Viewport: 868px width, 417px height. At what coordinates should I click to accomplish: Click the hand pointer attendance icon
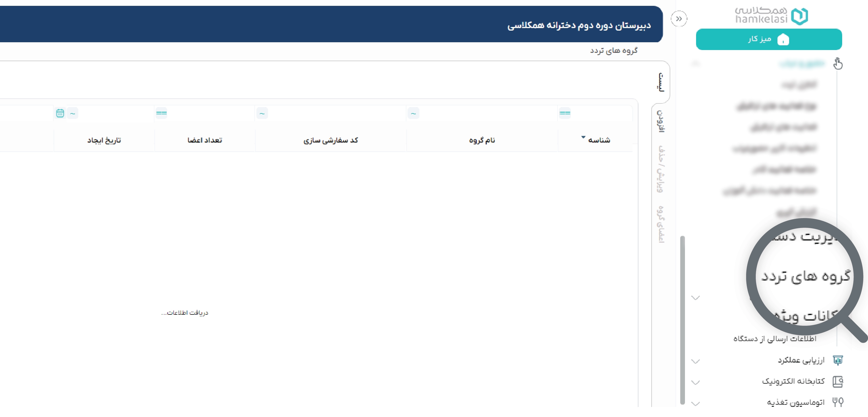point(838,63)
